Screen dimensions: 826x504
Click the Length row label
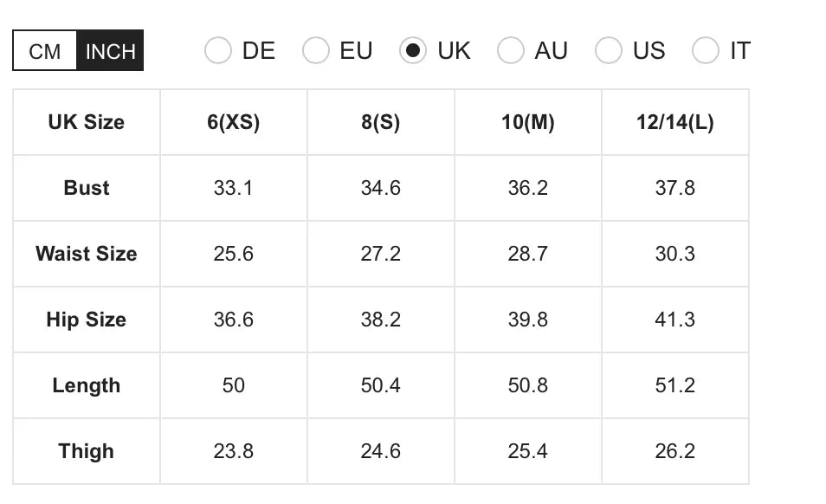[x=87, y=385]
